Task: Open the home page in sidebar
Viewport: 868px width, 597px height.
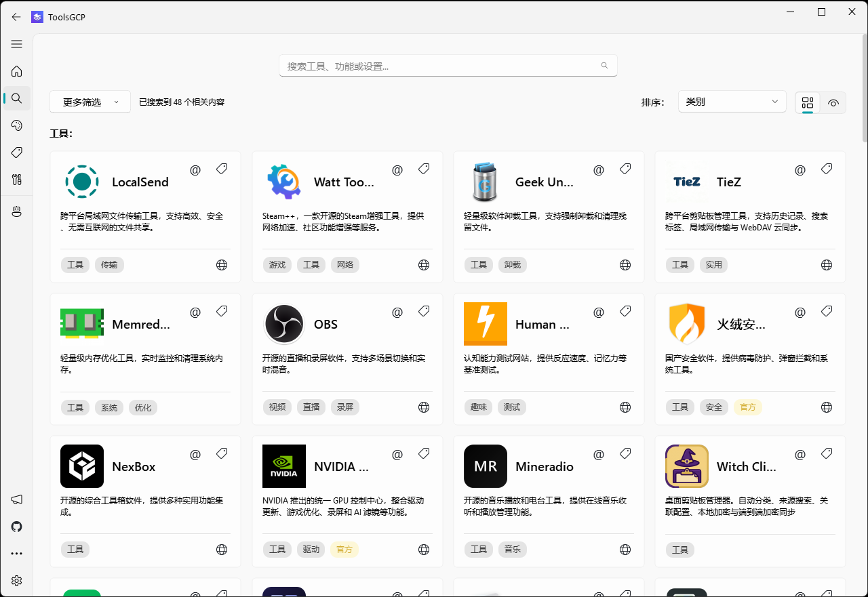Action: [x=17, y=71]
